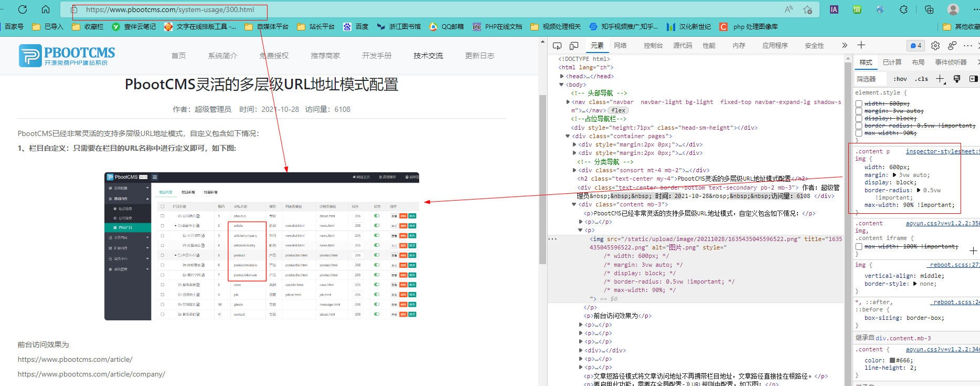Enable the margin: 3vw auto checkbox
This screenshot has width=980, height=386.
[x=859, y=111]
